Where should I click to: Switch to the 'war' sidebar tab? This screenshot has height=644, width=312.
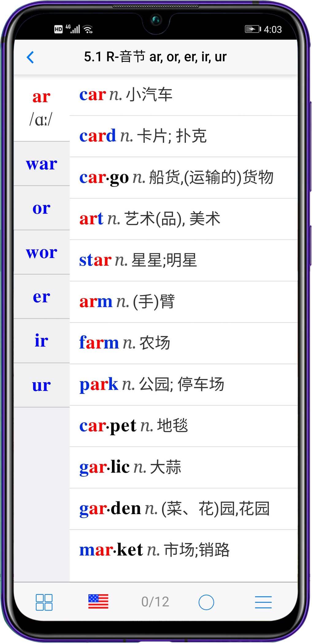[x=41, y=164]
